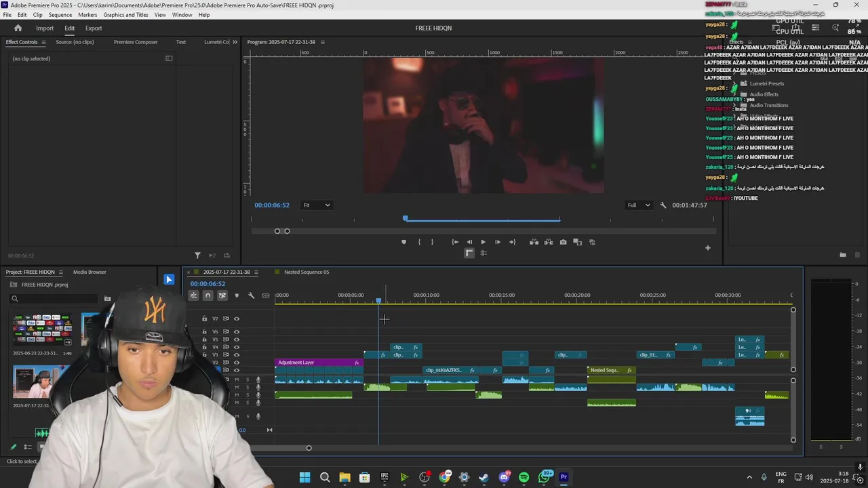
Task: Open the Effect Controls panel menu
Action: click(43, 42)
